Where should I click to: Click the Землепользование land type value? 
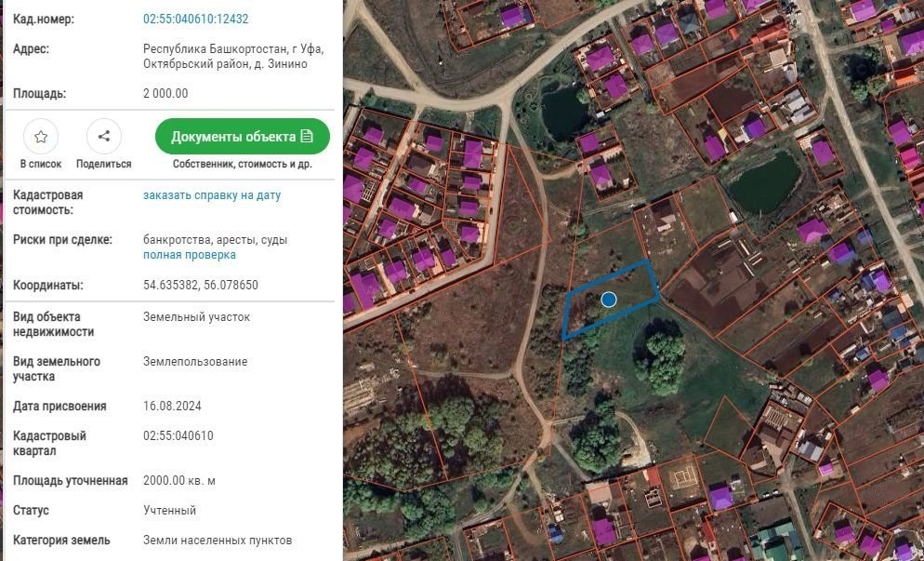tap(195, 361)
